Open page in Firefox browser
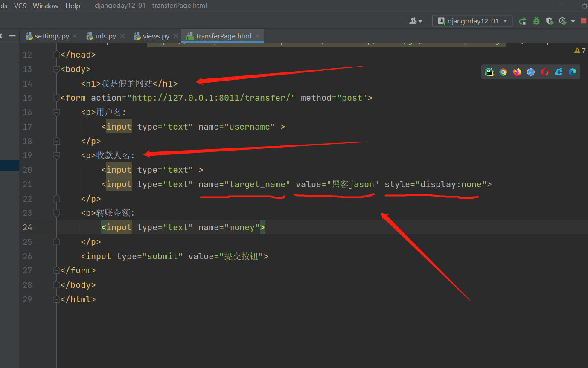The width and height of the screenshot is (588, 368). pyautogui.click(x=517, y=72)
